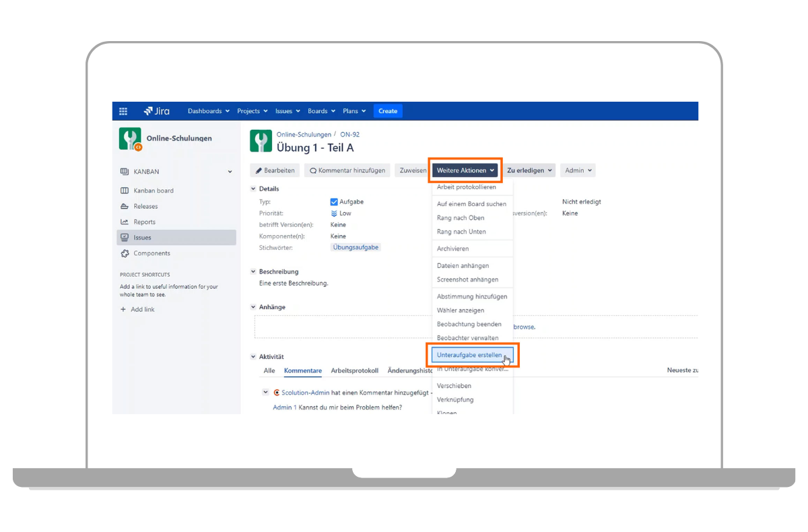This screenshot has height=532, width=808.
Task: Switch to the Arbeitsprotokoll tab
Action: [354, 370]
